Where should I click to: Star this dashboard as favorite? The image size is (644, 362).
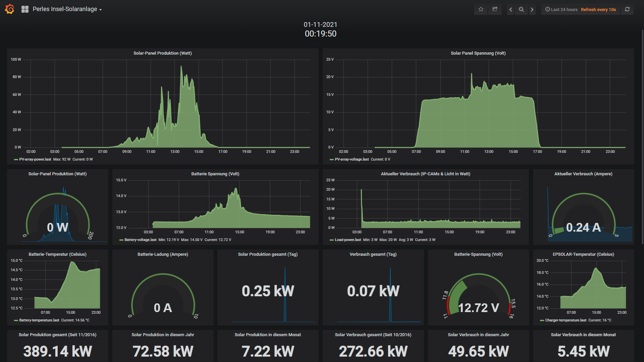481,9
